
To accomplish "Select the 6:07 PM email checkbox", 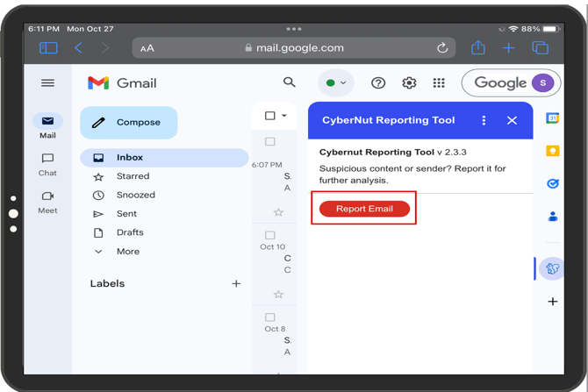I will click(270, 142).
